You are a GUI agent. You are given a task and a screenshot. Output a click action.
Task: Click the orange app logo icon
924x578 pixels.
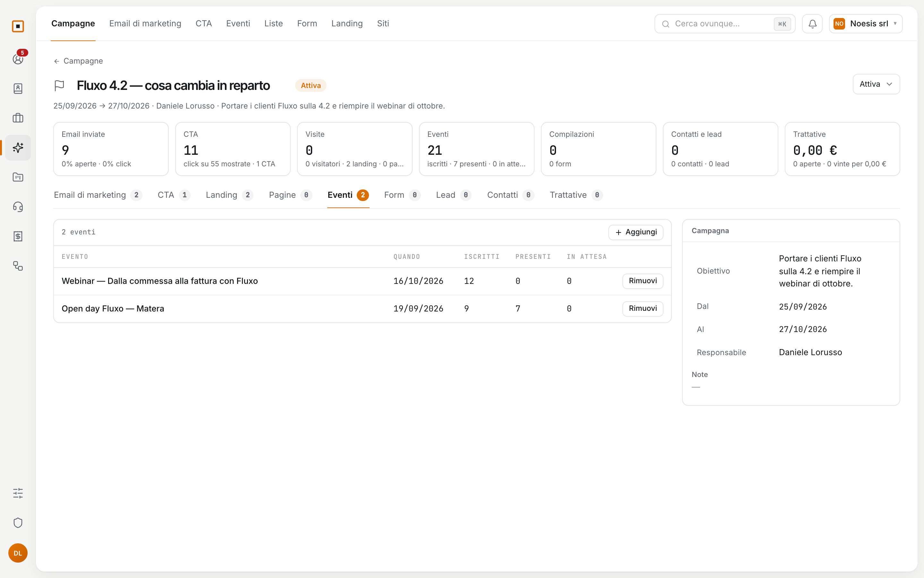point(18,26)
